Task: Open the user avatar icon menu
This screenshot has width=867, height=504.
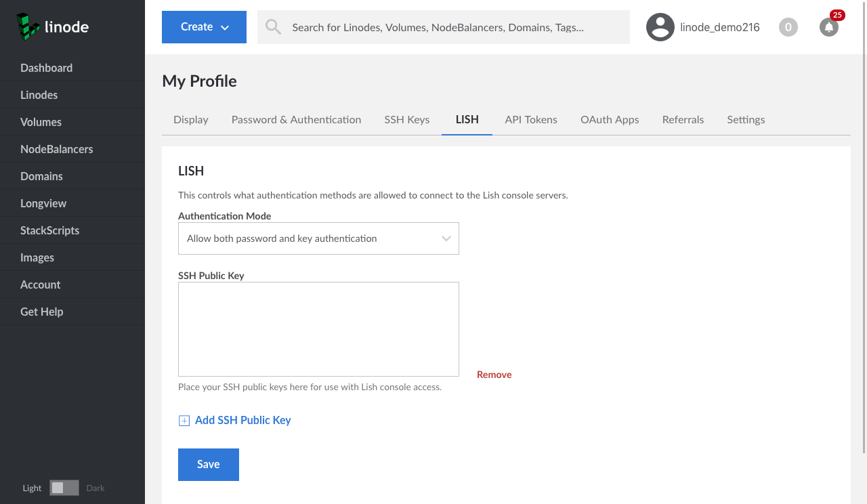Action: pos(660,27)
